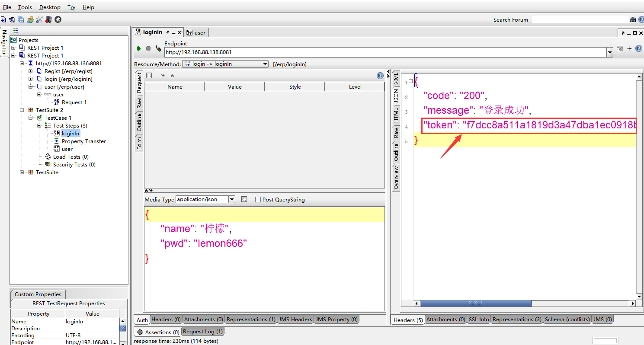644x345 pixels.
Task: Collapse the TestSuite 2 tree node
Action: [x=22, y=110]
